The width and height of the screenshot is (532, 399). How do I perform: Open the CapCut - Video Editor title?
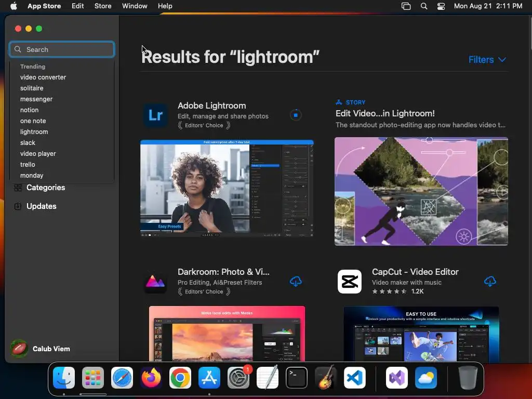point(415,272)
